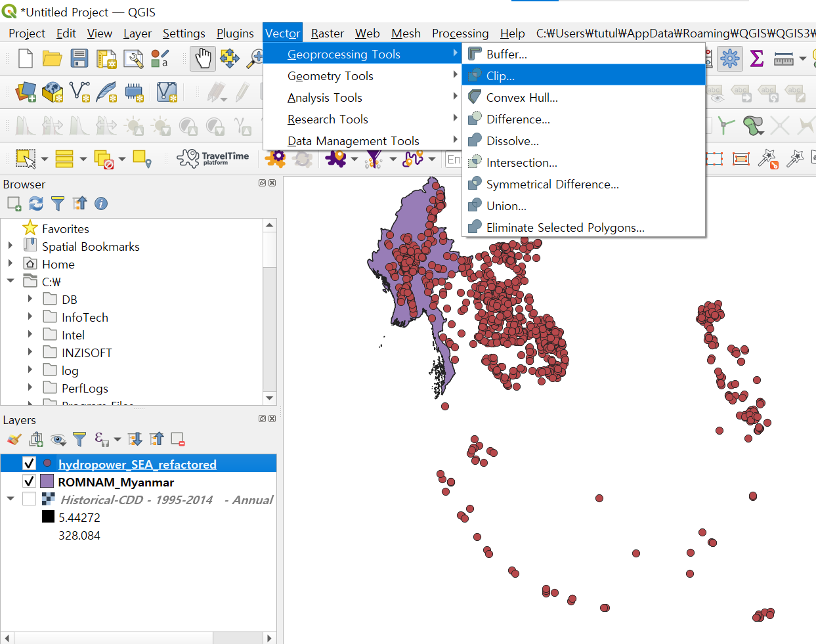Click the Layers panel horizontal scroll right arrow

coord(270,637)
